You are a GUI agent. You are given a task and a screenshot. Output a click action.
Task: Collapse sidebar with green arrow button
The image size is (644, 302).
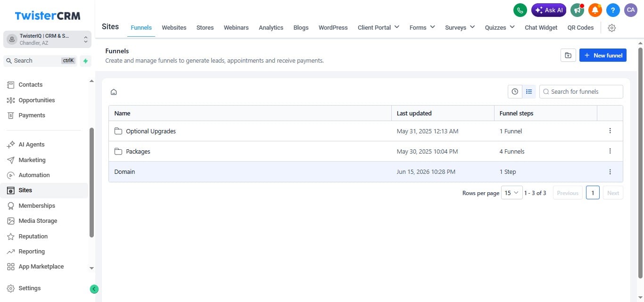click(94, 289)
